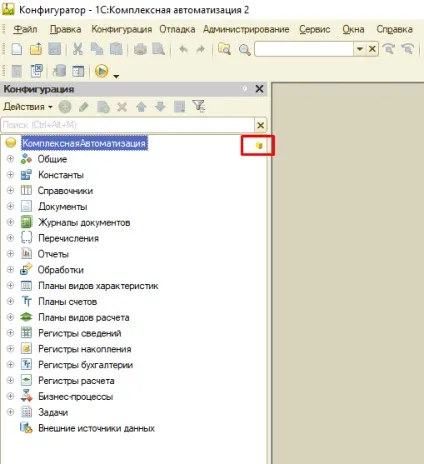Open the search field dropdown arrow
This screenshot has height=464, width=424.
click(x=360, y=49)
